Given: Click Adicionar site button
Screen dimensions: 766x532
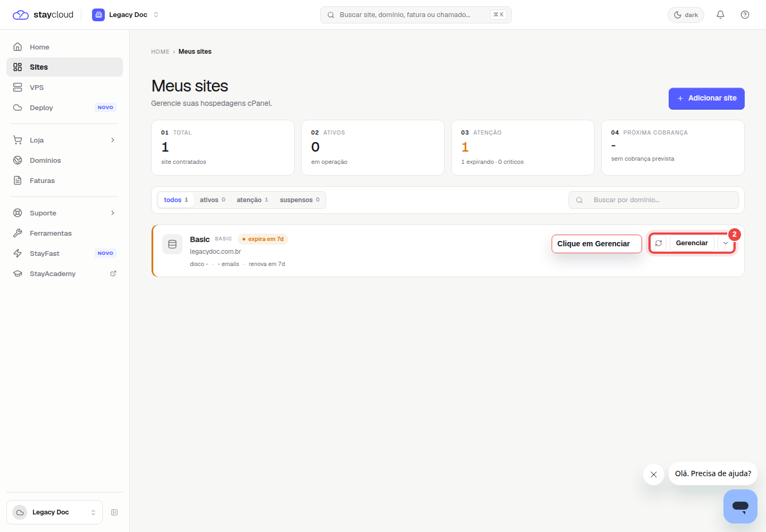Looking at the screenshot, I should 706,98.
